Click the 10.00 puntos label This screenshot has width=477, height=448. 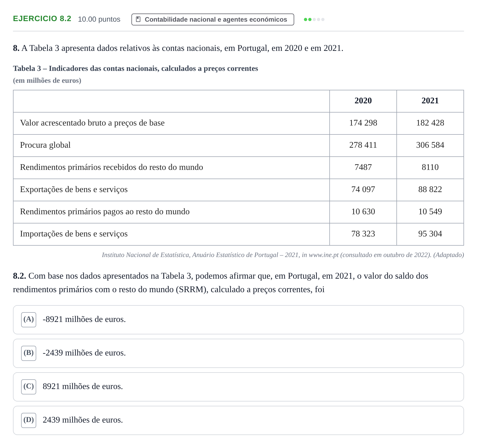[99, 19]
